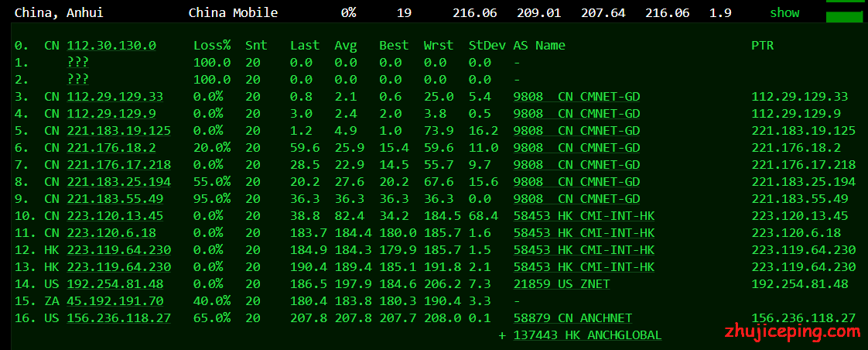Click the ??? link at hop 2

click(78, 80)
